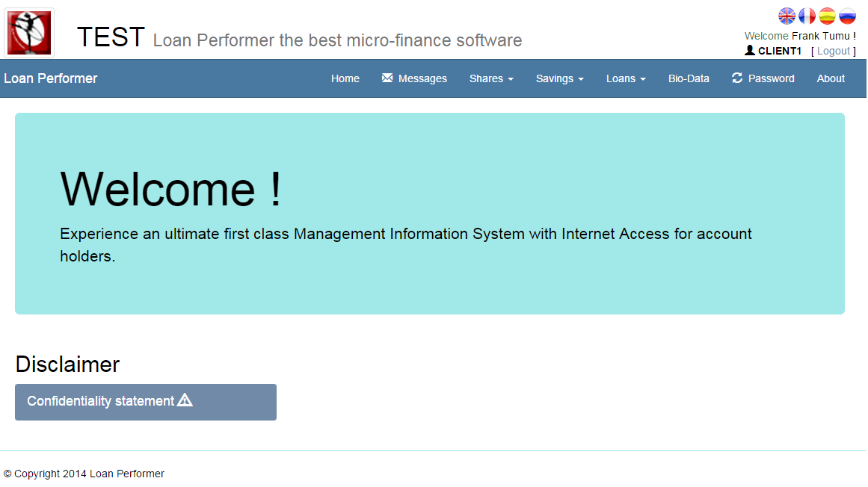Log out using the Logout link
The height and width of the screenshot is (487, 868).
click(x=833, y=51)
